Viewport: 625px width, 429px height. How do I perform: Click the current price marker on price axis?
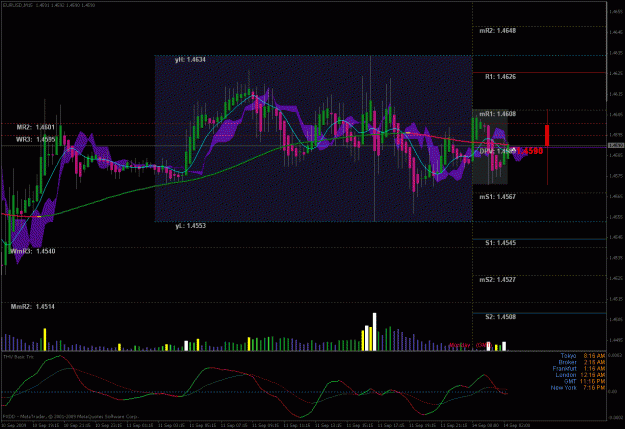pyautogui.click(x=616, y=146)
